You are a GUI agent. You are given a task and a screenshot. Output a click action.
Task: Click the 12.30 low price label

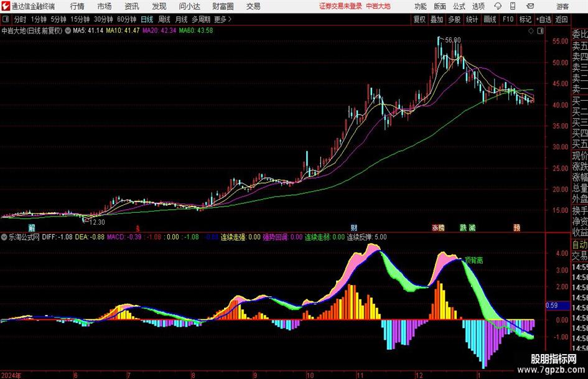97,222
